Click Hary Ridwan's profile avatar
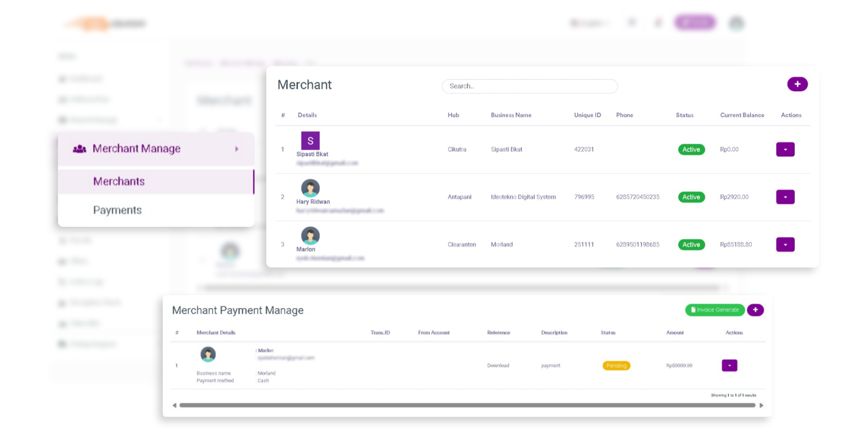 pos(310,188)
